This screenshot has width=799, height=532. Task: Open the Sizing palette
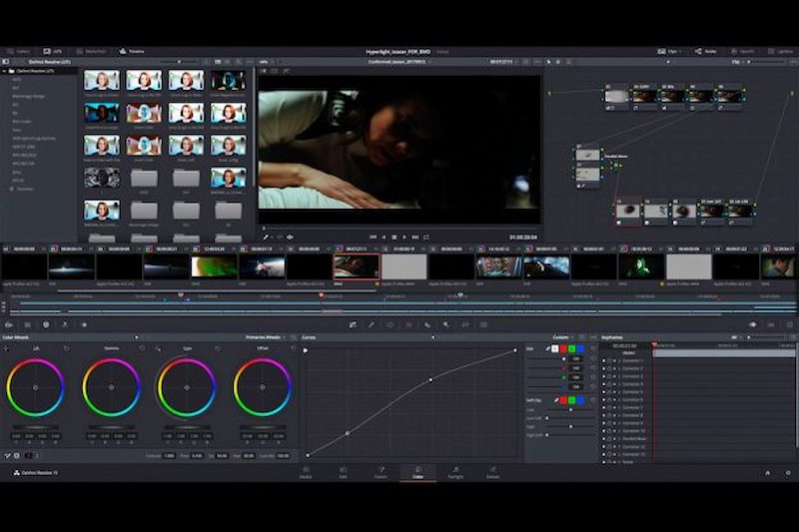464,324
